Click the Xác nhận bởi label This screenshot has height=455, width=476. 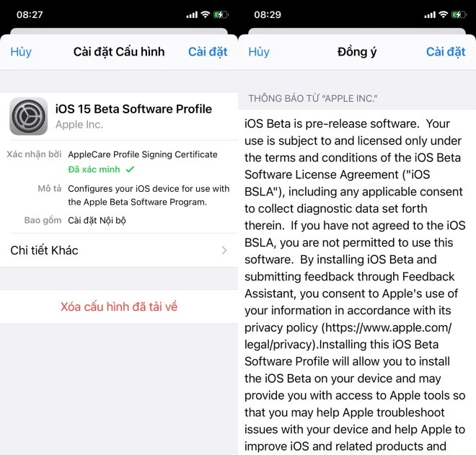click(x=34, y=154)
